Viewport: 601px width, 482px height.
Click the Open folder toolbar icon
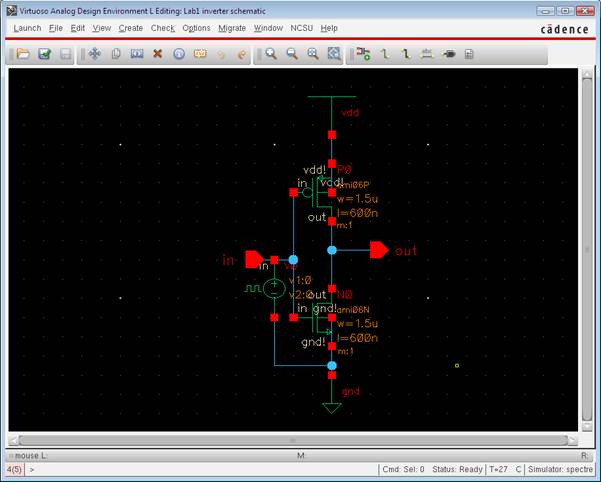[22, 53]
